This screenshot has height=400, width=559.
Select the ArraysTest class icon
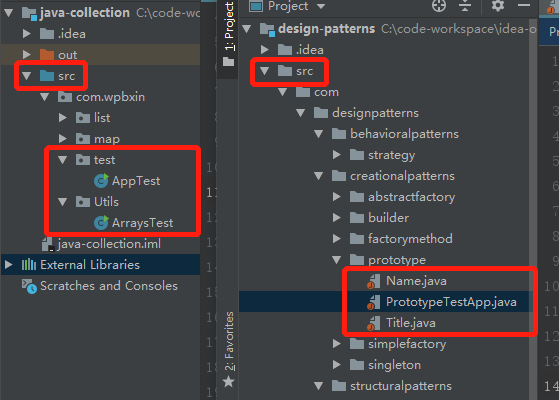(101, 223)
